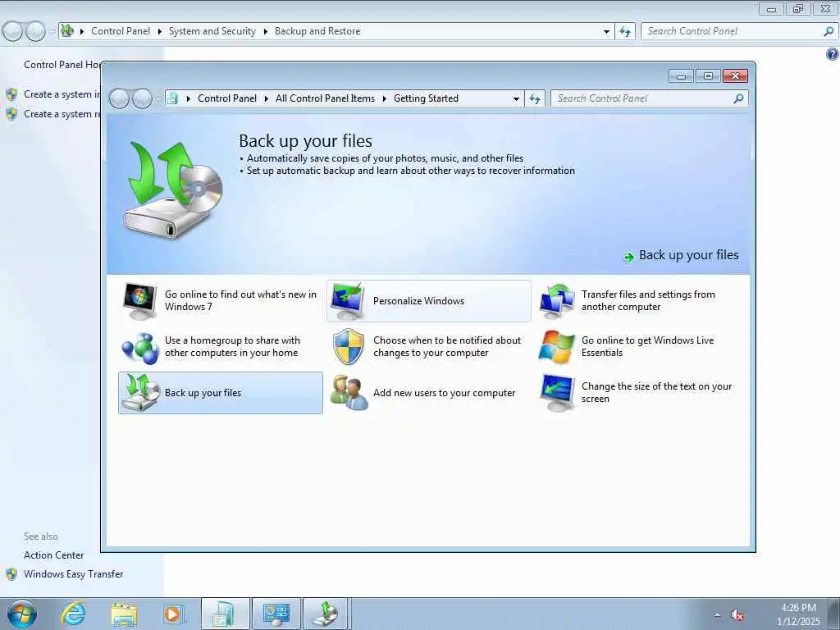The width and height of the screenshot is (840, 630).
Task: Launch Internet Explorer from the taskbar
Action: click(73, 614)
